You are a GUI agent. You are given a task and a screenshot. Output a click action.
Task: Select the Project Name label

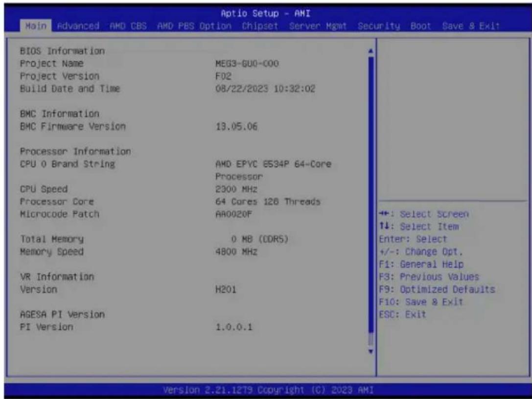pos(51,64)
